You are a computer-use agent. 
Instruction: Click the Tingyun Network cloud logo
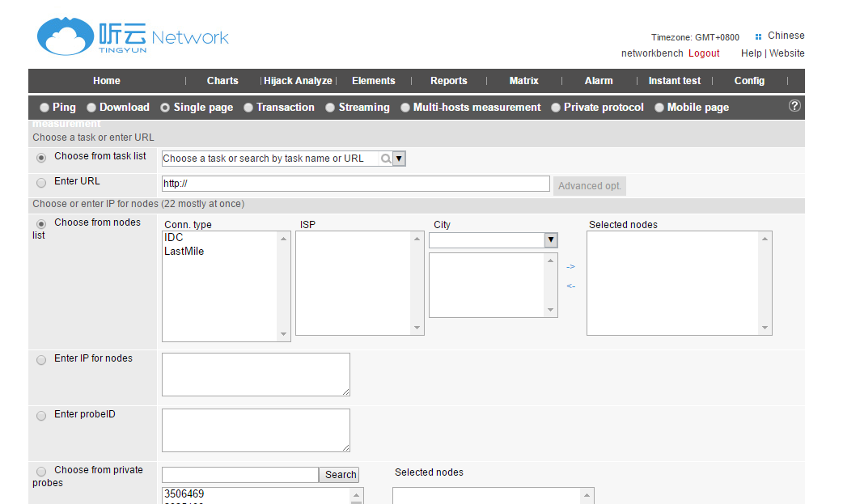pyautogui.click(x=66, y=37)
